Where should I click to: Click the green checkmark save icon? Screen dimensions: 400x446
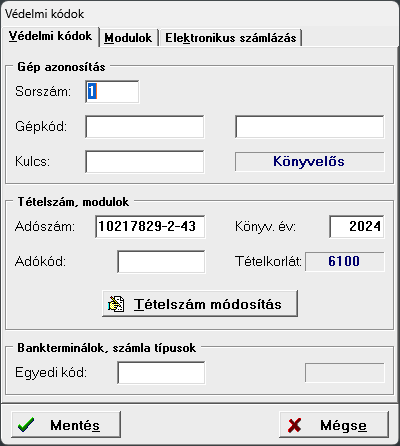click(x=26, y=425)
